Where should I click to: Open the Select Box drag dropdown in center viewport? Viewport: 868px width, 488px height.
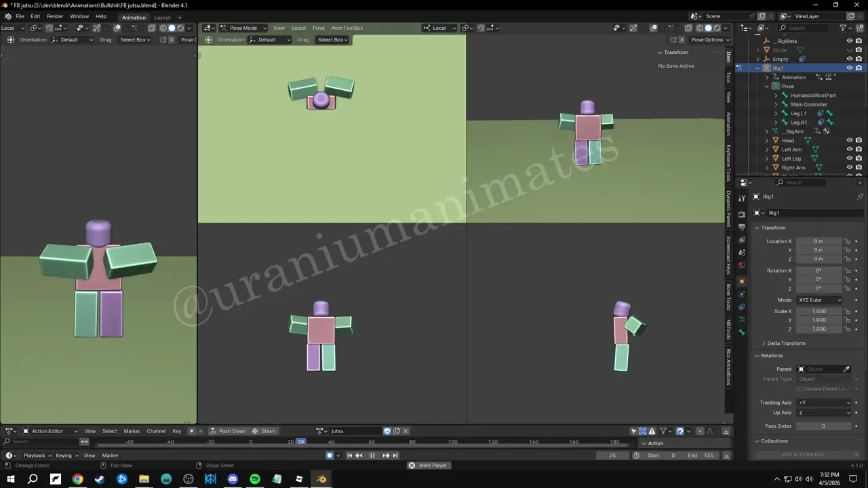pos(333,40)
